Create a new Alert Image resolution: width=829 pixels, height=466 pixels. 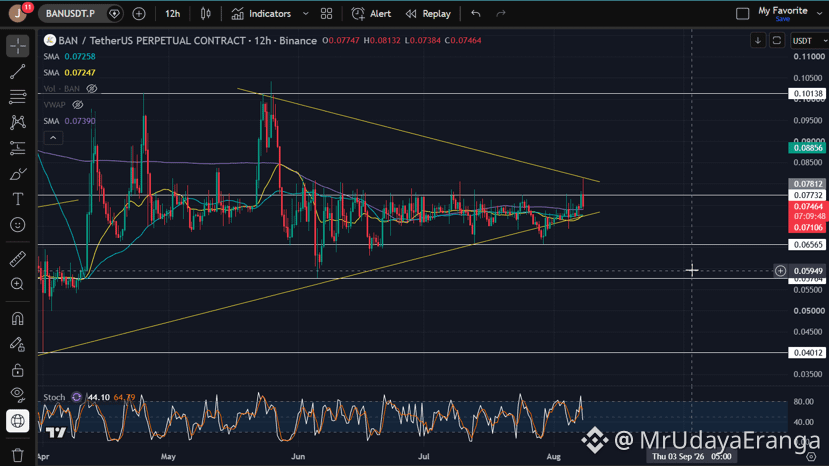[371, 14]
